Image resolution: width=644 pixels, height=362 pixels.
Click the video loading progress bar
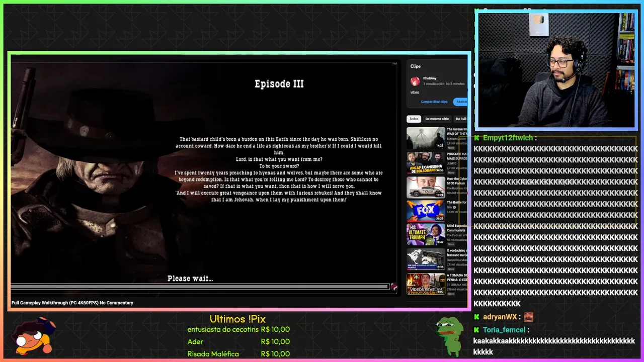click(x=200, y=287)
